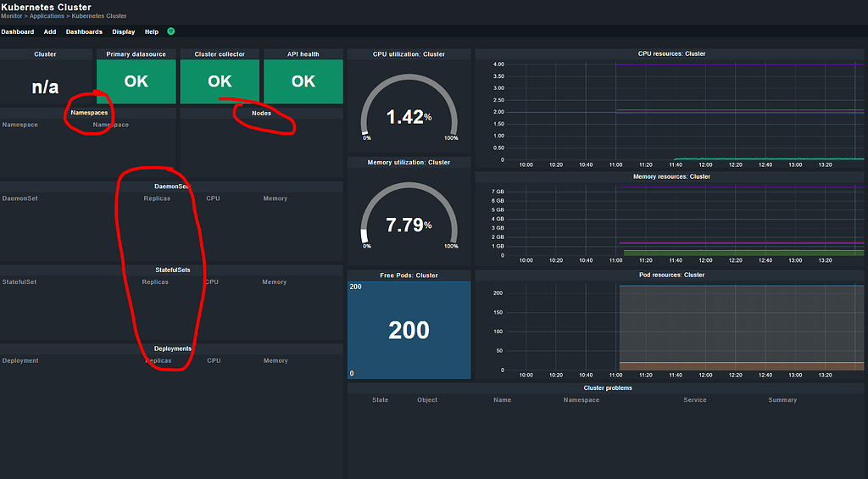This screenshot has height=479, width=868.
Task: Click the Cluster n/a tile
Action: coord(46,86)
